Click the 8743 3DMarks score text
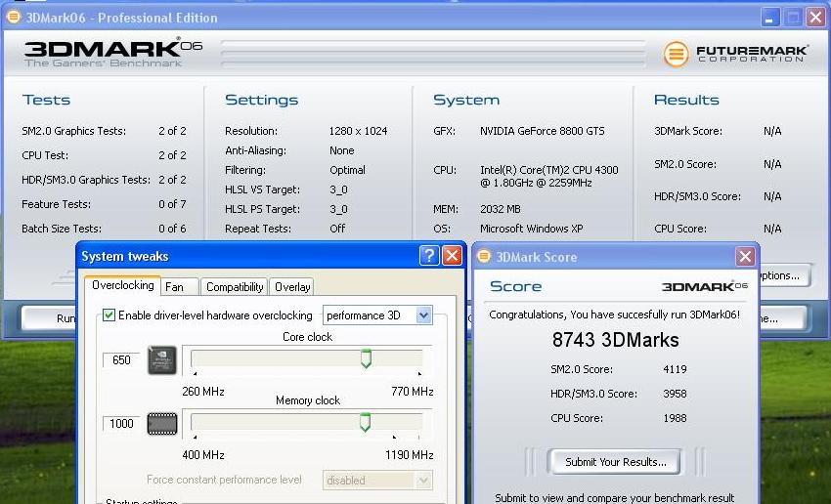Screen dimensions: 831x504 click(x=615, y=340)
